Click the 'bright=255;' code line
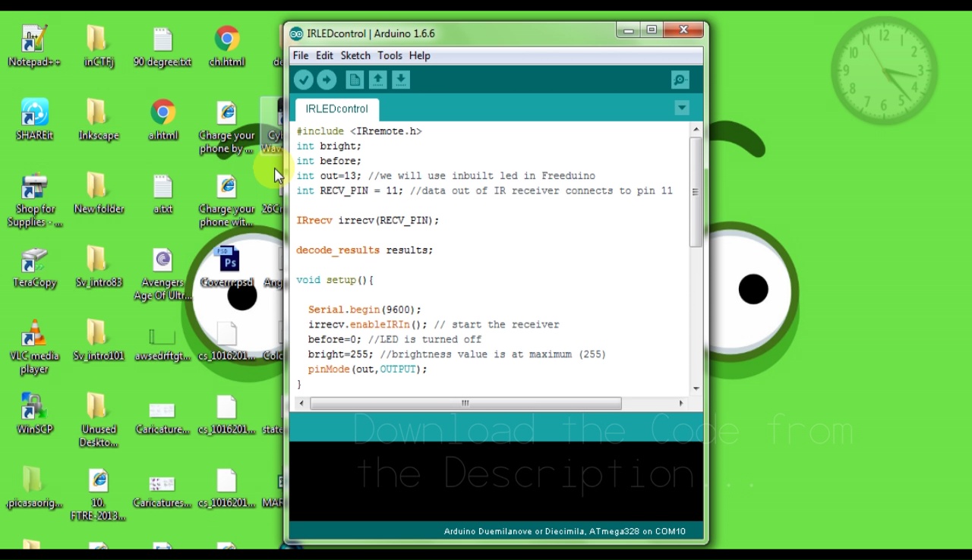Viewport: 972px width, 560px height. coord(457,354)
